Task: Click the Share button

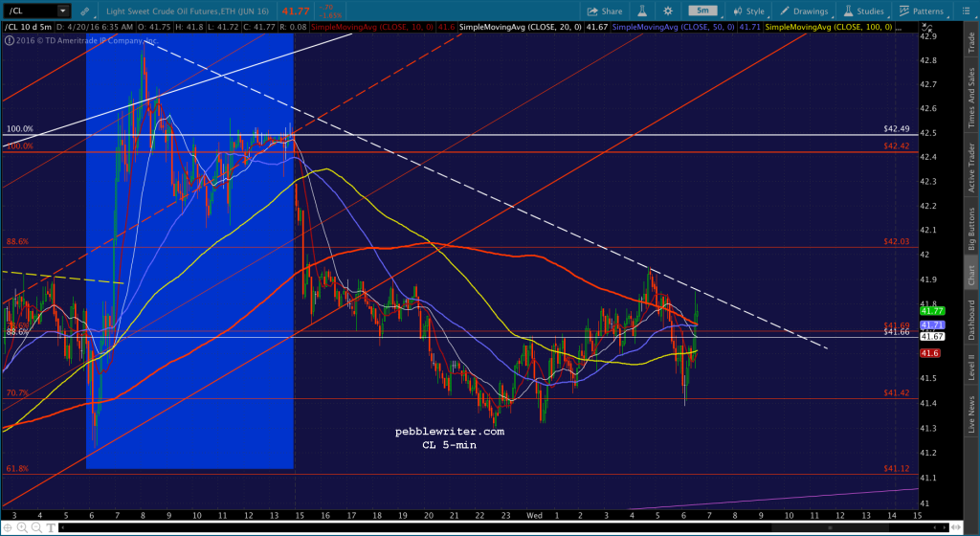Action: (605, 11)
